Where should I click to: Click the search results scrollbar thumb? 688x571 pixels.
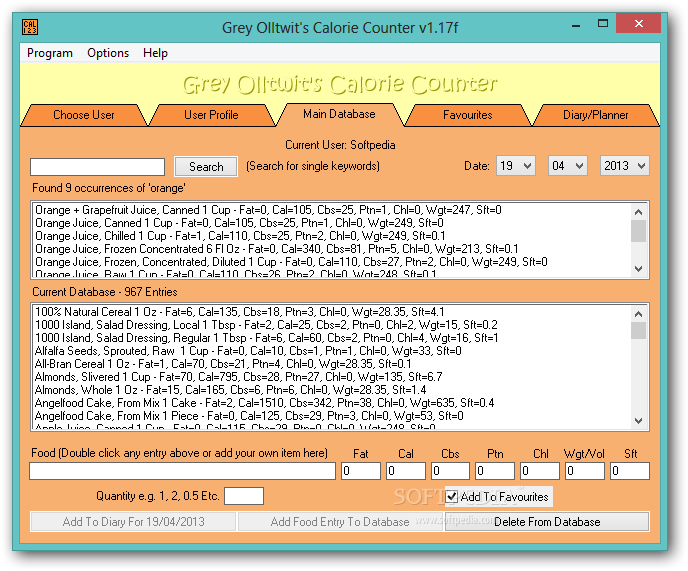click(x=638, y=231)
